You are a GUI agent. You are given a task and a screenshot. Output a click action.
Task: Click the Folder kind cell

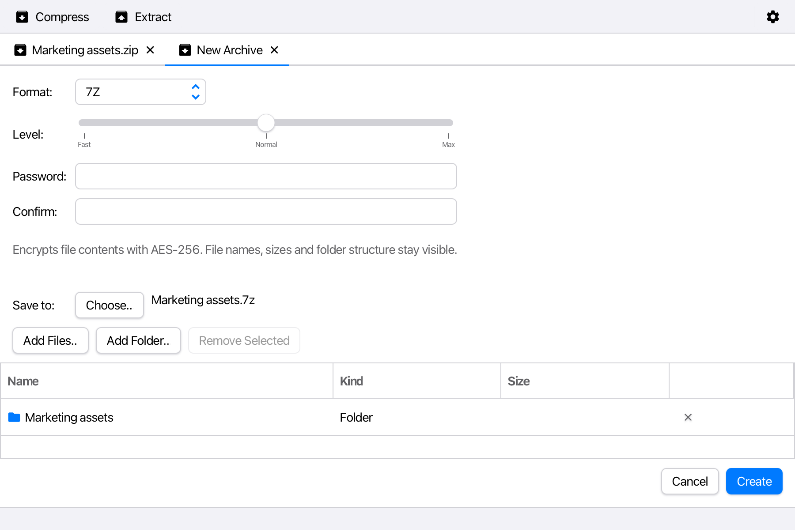click(356, 417)
